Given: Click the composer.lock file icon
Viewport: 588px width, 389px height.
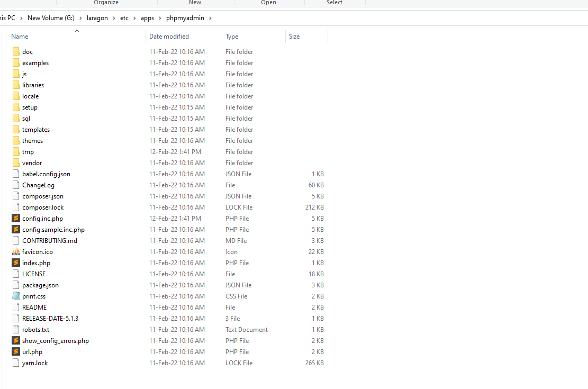Looking at the screenshot, I should pyautogui.click(x=16, y=207).
